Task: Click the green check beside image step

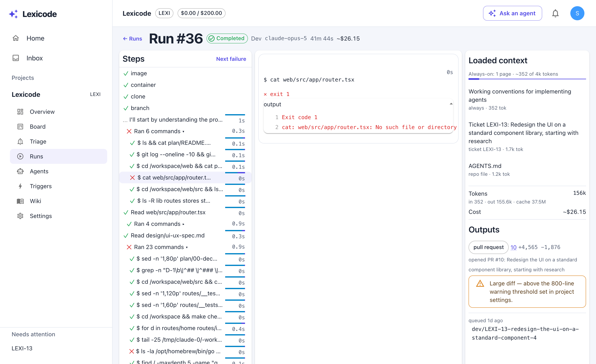Action: point(126,73)
